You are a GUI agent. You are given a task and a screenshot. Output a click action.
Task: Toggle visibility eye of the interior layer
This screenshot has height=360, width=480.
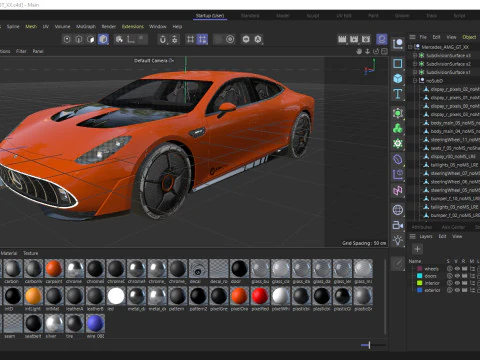457,283
